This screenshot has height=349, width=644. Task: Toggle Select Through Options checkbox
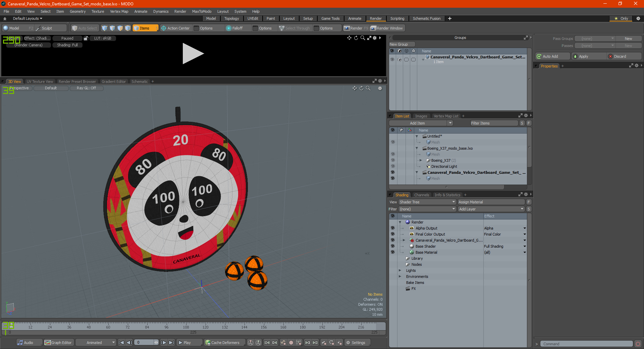pos(316,28)
